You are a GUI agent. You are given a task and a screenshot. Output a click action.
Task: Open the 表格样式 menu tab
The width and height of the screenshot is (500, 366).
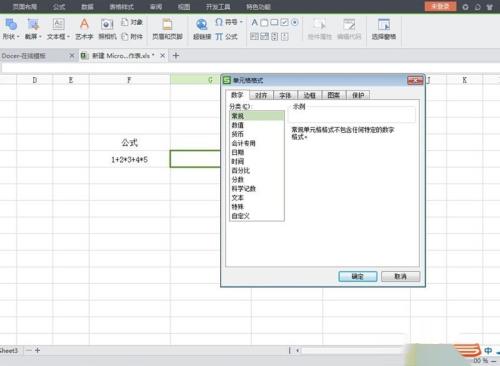point(122,7)
